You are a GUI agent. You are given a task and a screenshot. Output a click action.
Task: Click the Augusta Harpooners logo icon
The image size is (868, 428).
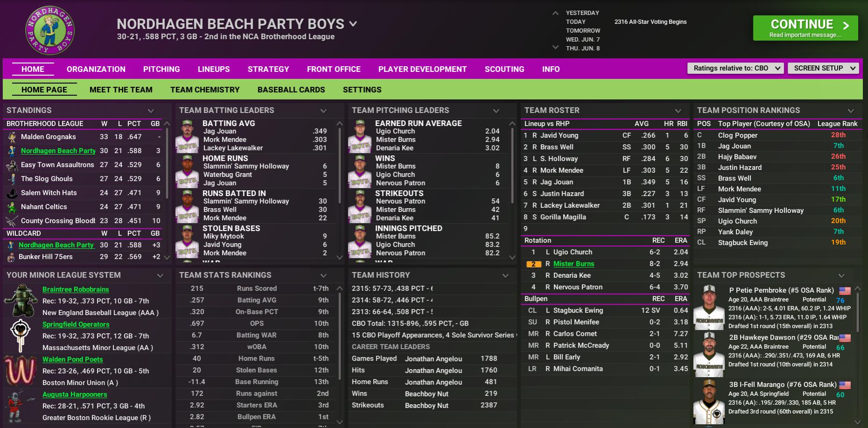(20, 406)
